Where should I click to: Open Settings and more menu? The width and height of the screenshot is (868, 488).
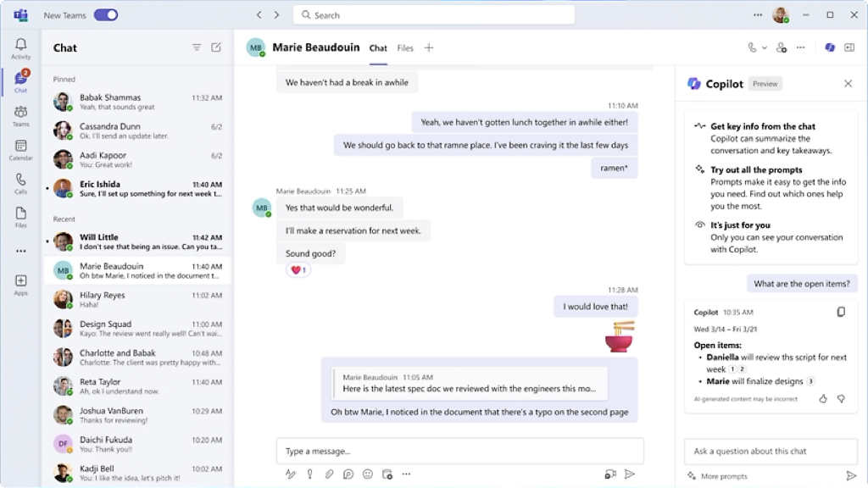pos(758,15)
